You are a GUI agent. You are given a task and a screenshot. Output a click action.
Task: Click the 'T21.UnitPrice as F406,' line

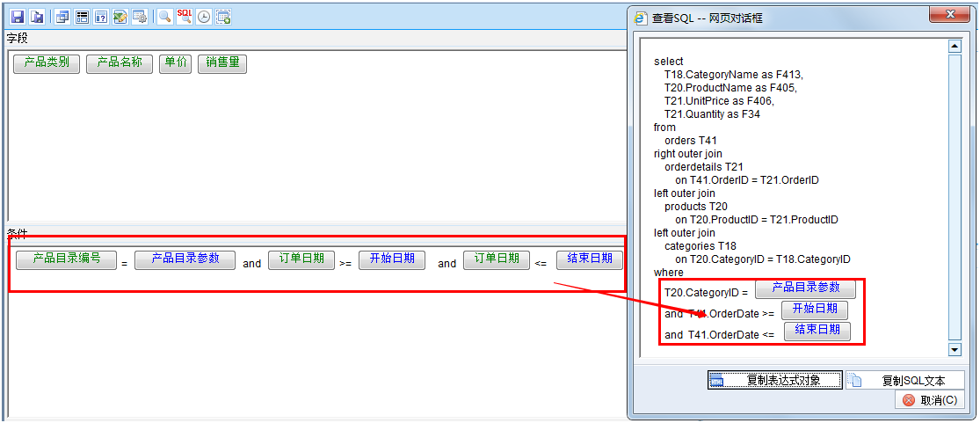[x=719, y=101]
